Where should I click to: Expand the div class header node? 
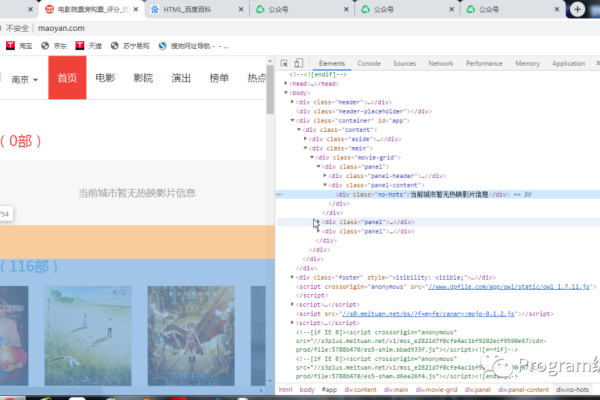click(x=292, y=102)
